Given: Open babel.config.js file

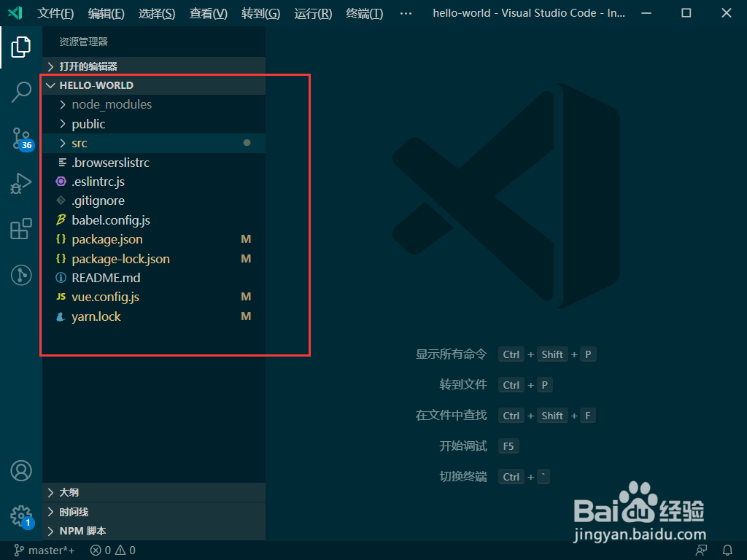Looking at the screenshot, I should pyautogui.click(x=154, y=220).
